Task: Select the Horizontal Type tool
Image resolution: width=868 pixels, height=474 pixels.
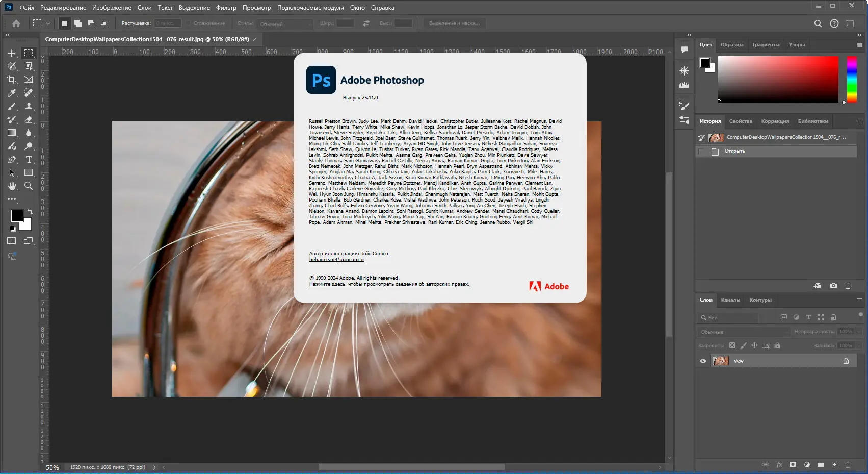Action: [29, 159]
